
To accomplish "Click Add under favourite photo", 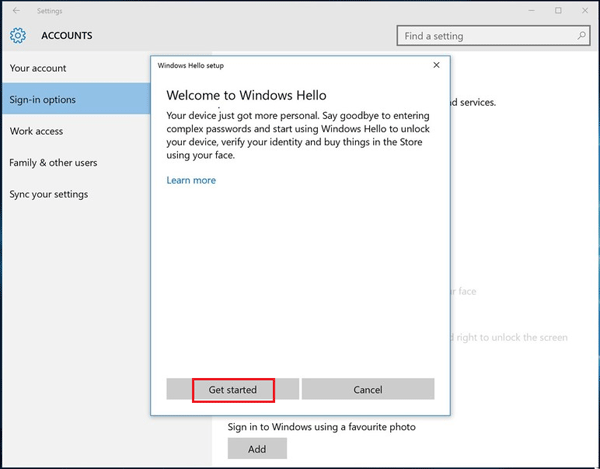I will click(257, 449).
